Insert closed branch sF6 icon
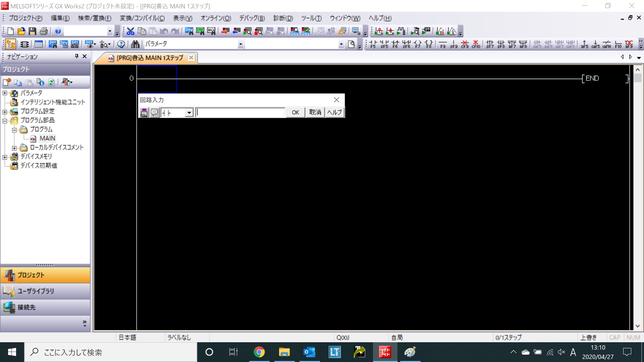Image resolution: width=644 pixels, height=362 pixels. tap(407, 44)
